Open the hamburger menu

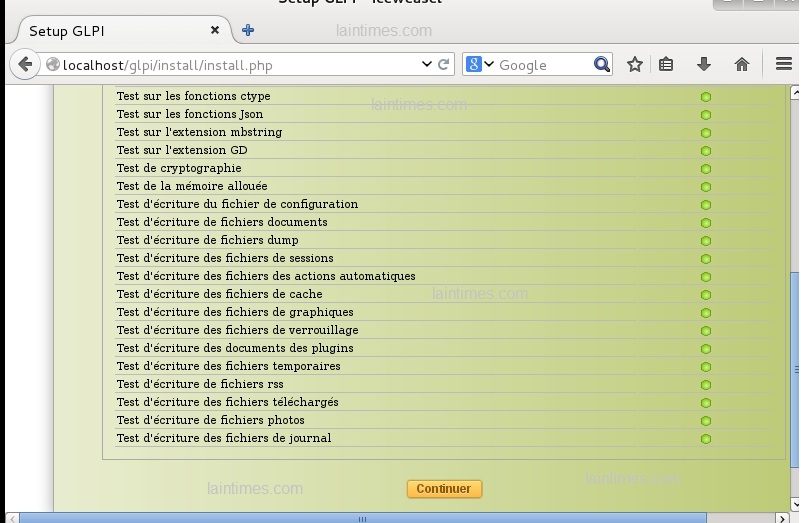(783, 65)
